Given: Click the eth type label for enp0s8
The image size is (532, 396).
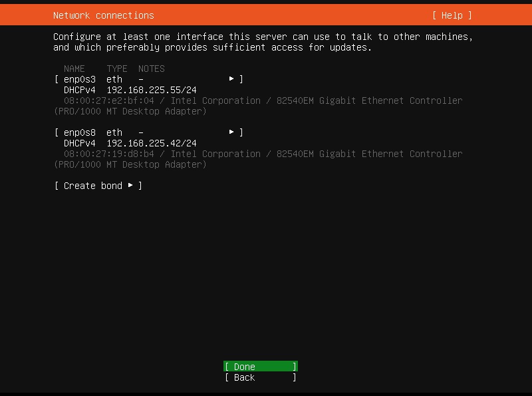Looking at the screenshot, I should point(114,132).
